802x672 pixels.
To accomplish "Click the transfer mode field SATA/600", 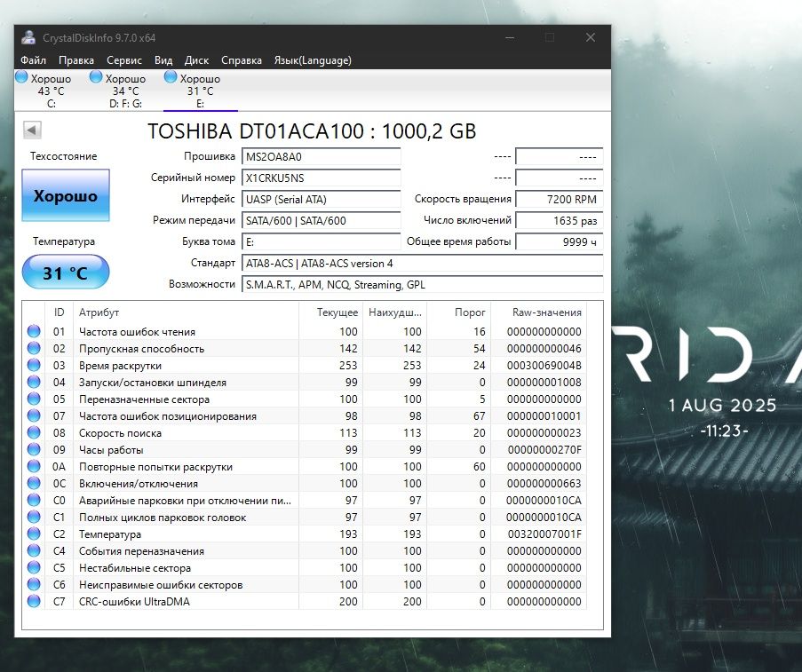I will pos(322,220).
